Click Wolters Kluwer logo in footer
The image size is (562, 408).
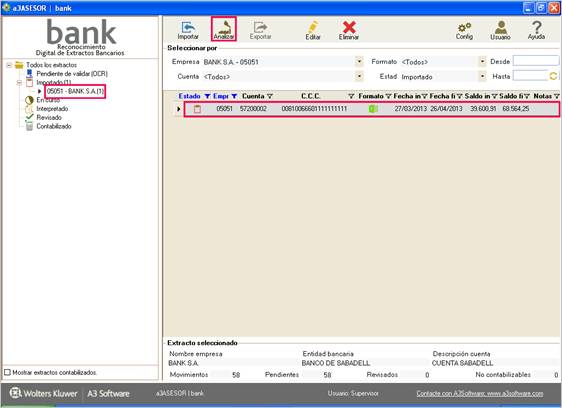(43, 393)
